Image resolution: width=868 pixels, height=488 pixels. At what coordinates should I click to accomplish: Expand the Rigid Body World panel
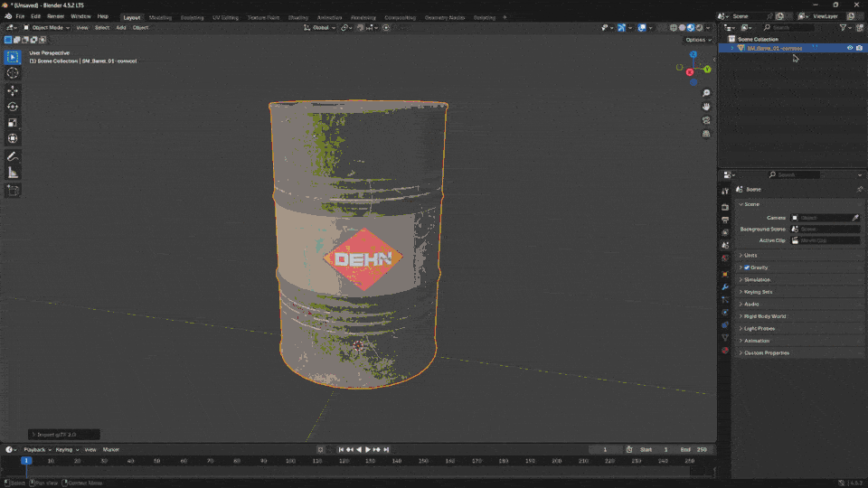800,316
